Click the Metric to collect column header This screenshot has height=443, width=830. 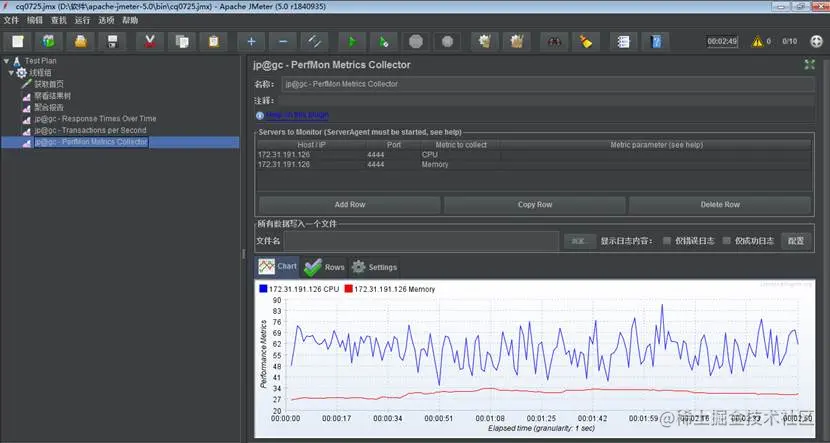click(461, 144)
